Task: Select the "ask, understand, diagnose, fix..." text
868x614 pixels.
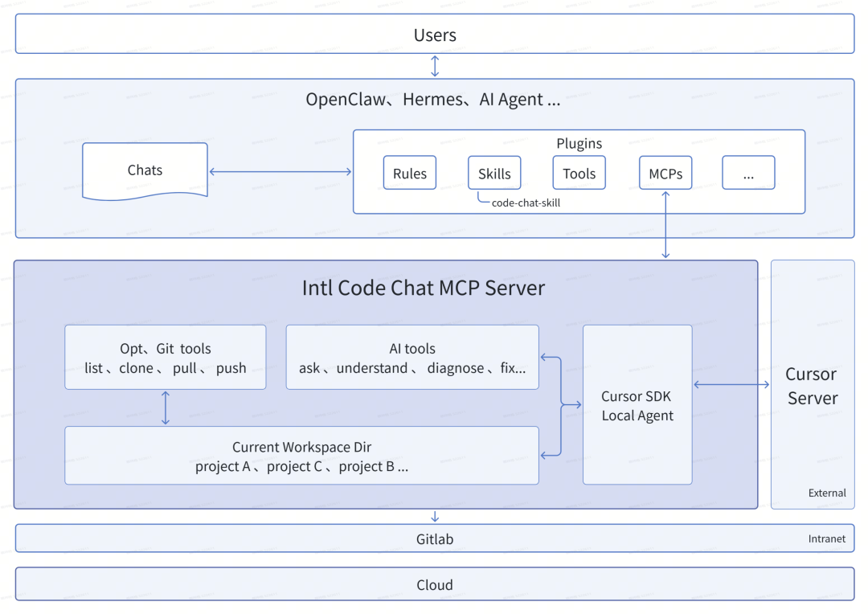Action: point(412,368)
